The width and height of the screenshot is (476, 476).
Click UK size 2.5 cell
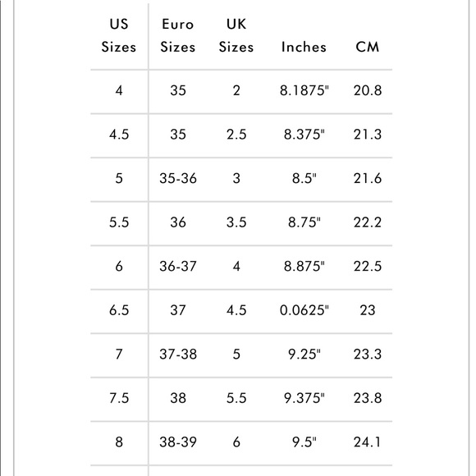(236, 135)
